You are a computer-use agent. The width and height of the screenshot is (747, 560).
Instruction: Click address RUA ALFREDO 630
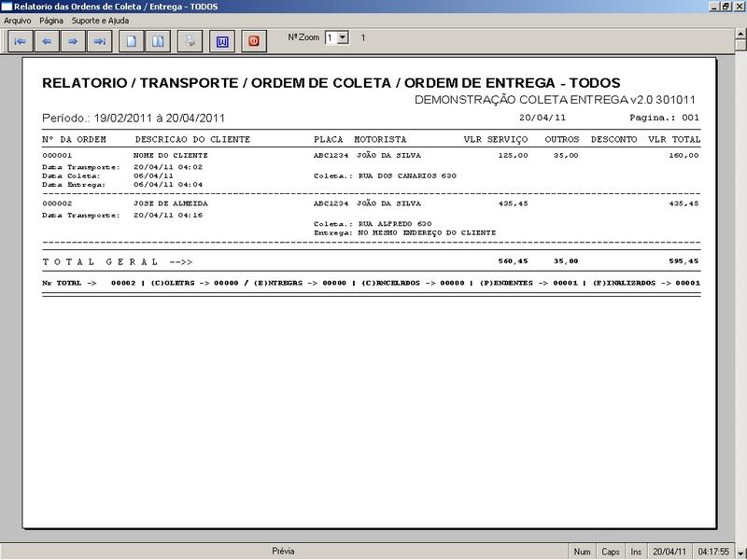395,224
